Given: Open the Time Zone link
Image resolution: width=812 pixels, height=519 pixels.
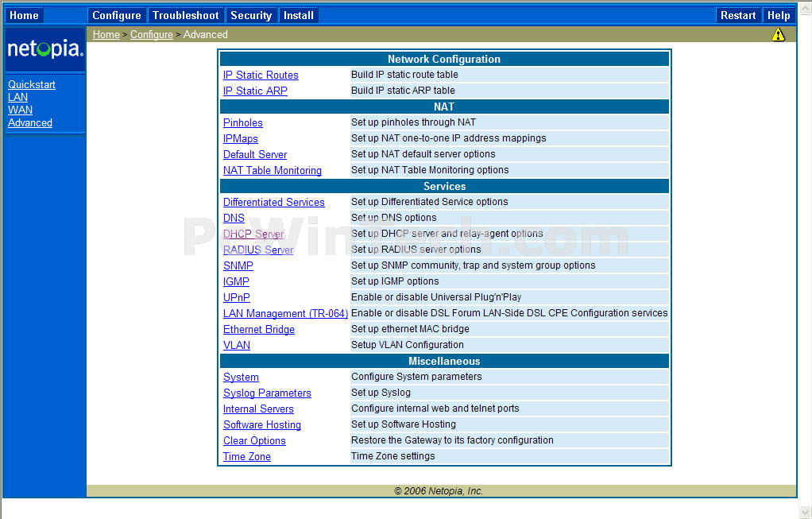Looking at the screenshot, I should (x=247, y=457).
